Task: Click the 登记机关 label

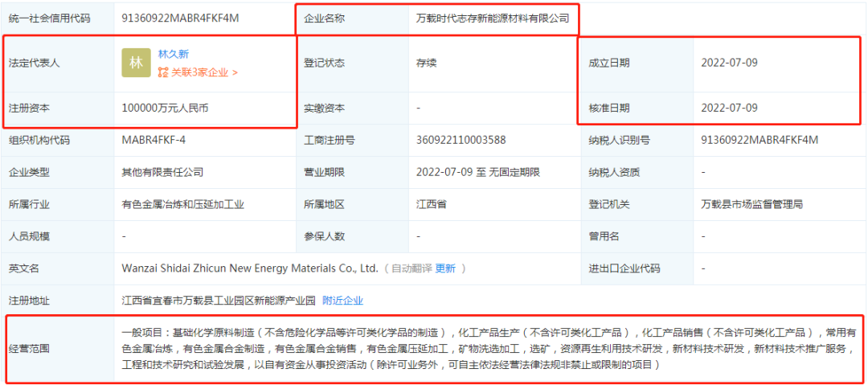Action: tap(609, 204)
